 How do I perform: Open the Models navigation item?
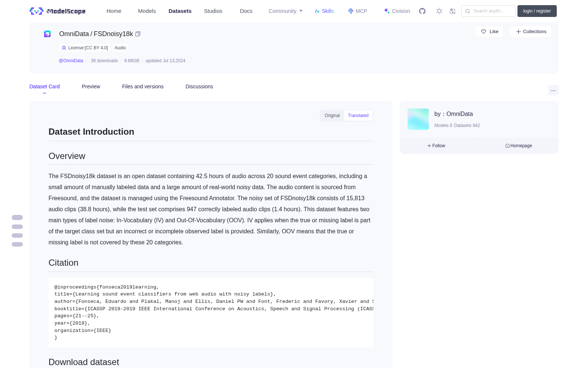point(147,11)
